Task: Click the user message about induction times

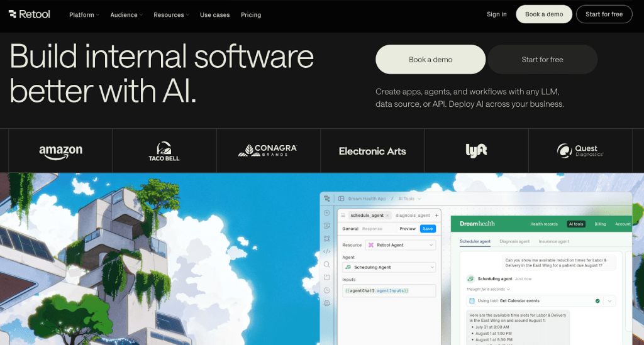Action: point(559,263)
